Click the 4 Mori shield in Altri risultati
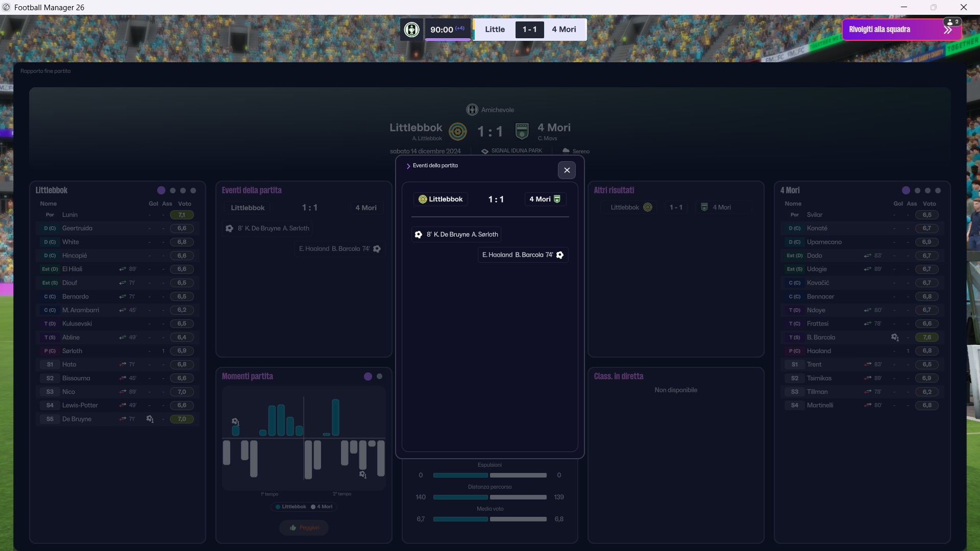Image resolution: width=980 pixels, height=551 pixels. click(704, 207)
